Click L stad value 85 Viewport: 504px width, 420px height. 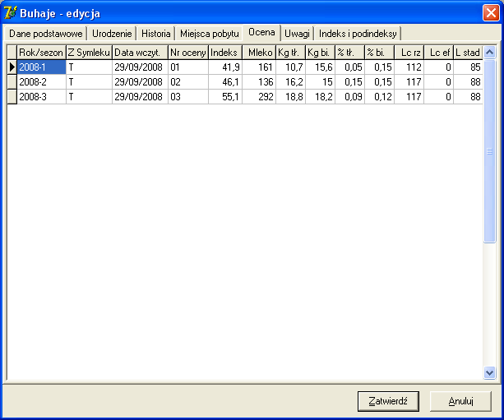pyautogui.click(x=468, y=67)
